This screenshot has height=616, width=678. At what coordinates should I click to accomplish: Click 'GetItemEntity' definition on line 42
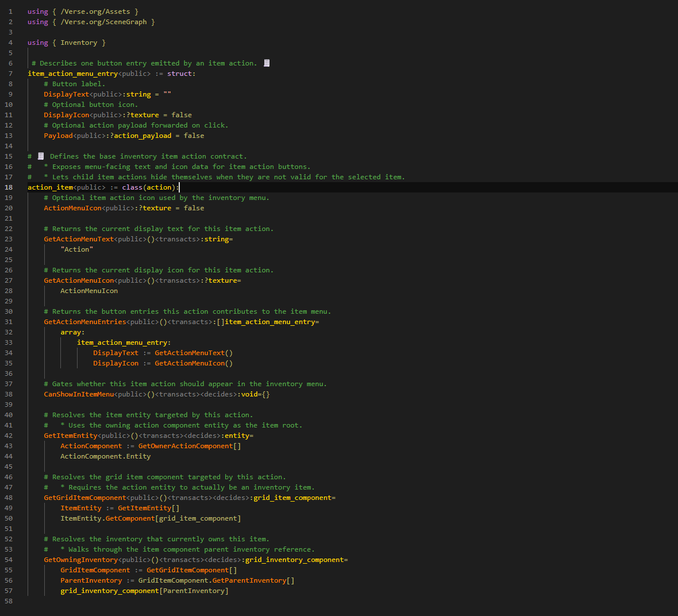(x=71, y=436)
